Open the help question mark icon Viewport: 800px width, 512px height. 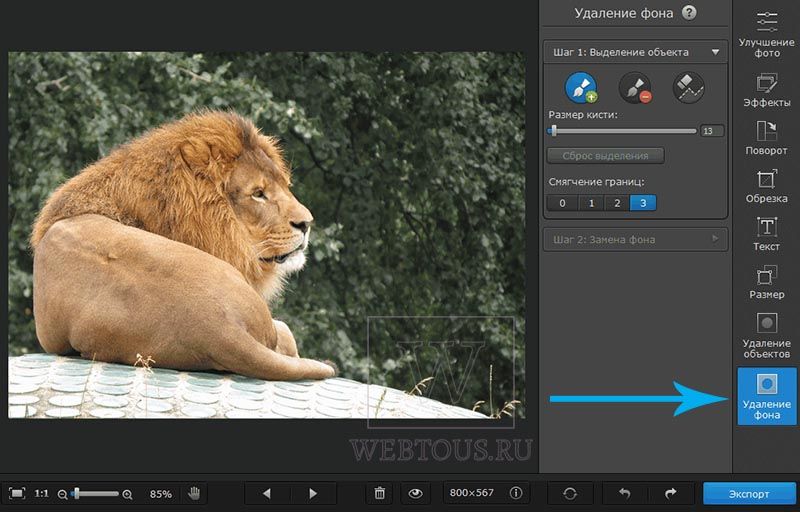point(689,13)
